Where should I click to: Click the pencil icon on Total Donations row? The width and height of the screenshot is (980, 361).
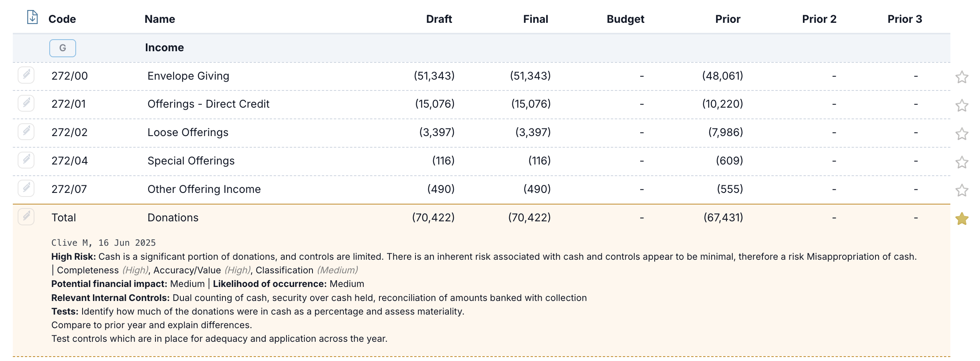pyautogui.click(x=26, y=217)
